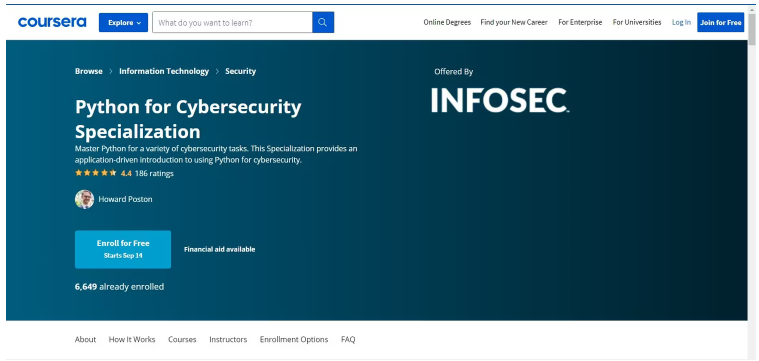The image size is (759, 361).
Task: Switch to the Enrollment Options tab
Action: [294, 339]
